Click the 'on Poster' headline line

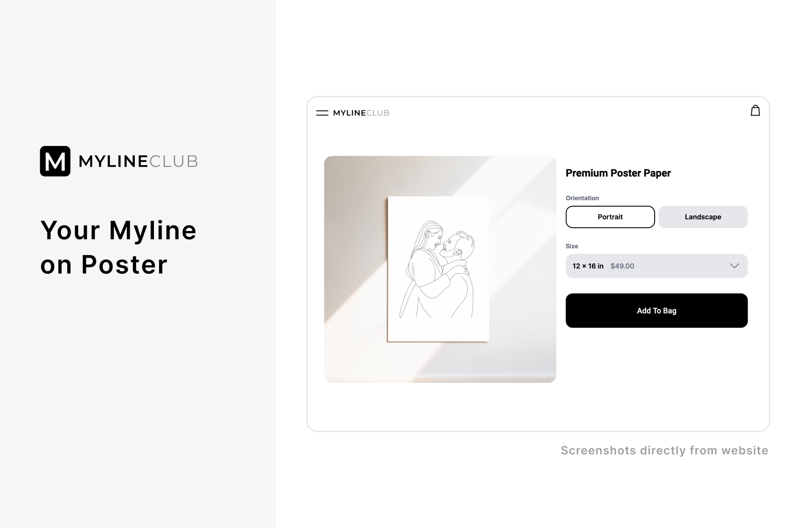coord(104,265)
